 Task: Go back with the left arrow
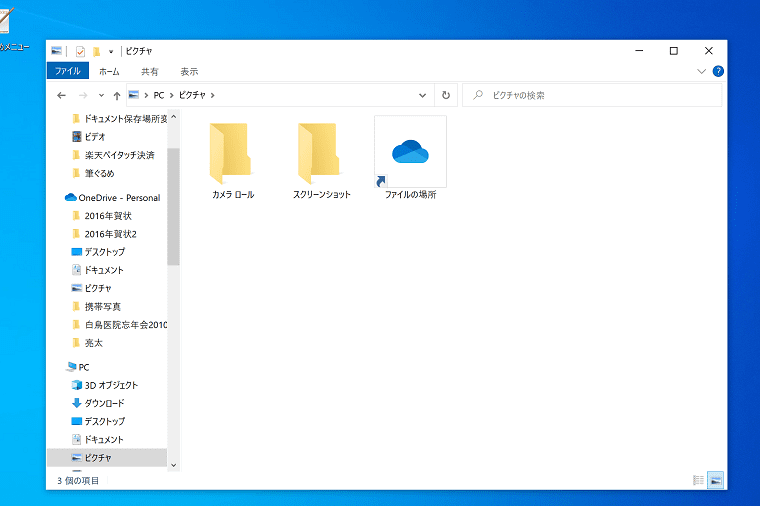pyautogui.click(x=62, y=95)
